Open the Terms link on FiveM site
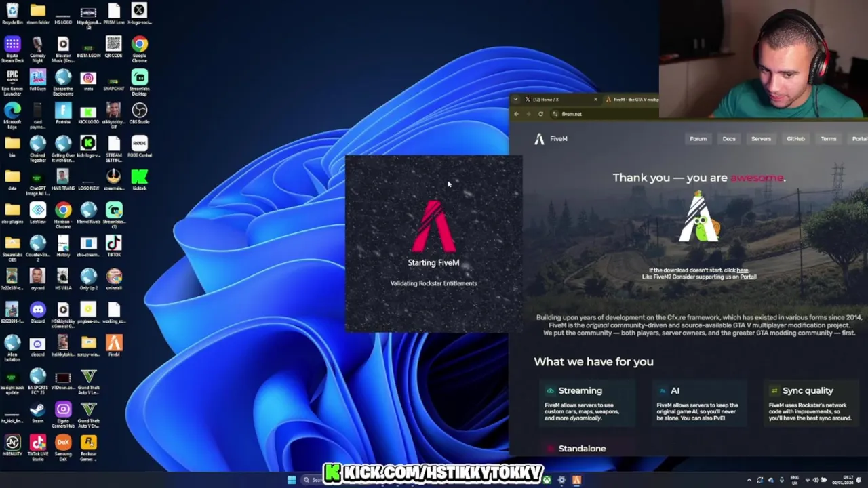 (x=828, y=139)
